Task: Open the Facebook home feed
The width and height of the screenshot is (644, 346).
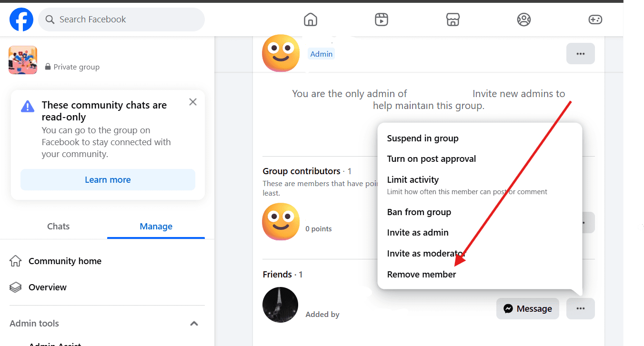Action: point(310,20)
